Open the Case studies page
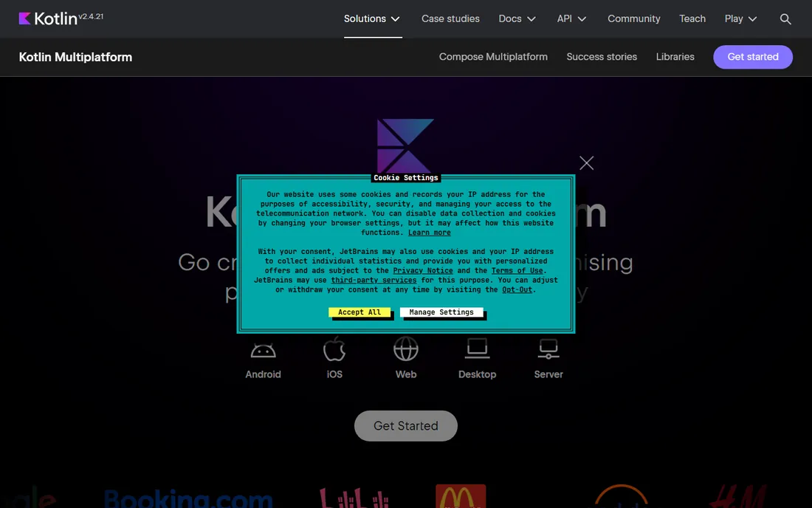 coord(450,18)
